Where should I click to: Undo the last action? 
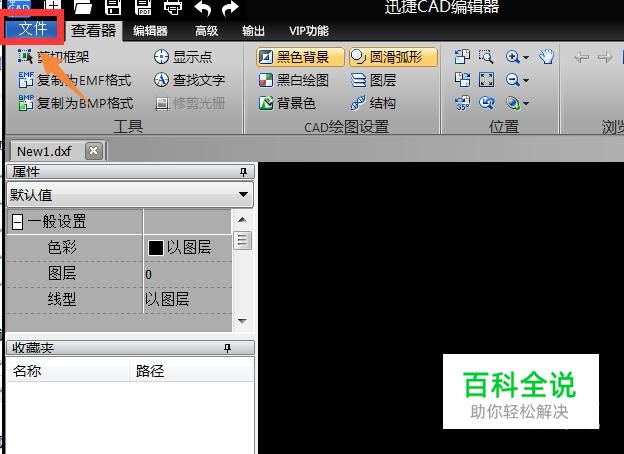point(203,8)
